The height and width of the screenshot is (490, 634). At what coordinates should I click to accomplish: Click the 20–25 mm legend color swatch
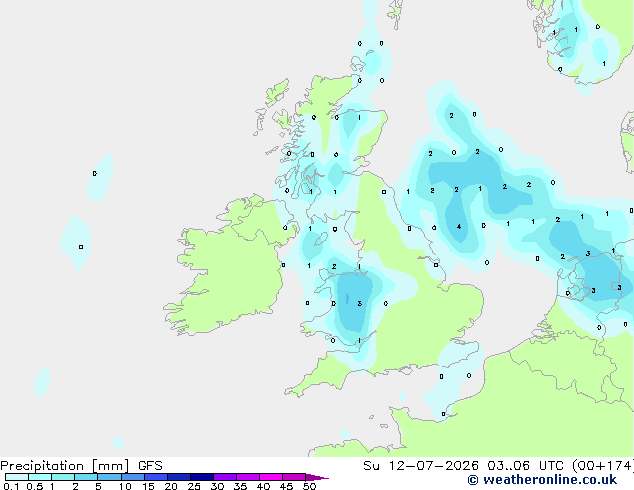coord(179,477)
